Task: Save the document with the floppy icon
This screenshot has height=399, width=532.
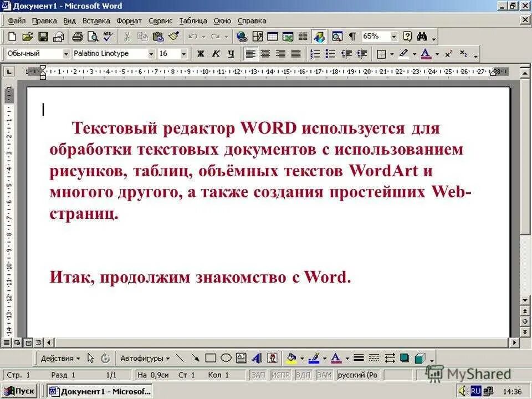Action: point(43,37)
